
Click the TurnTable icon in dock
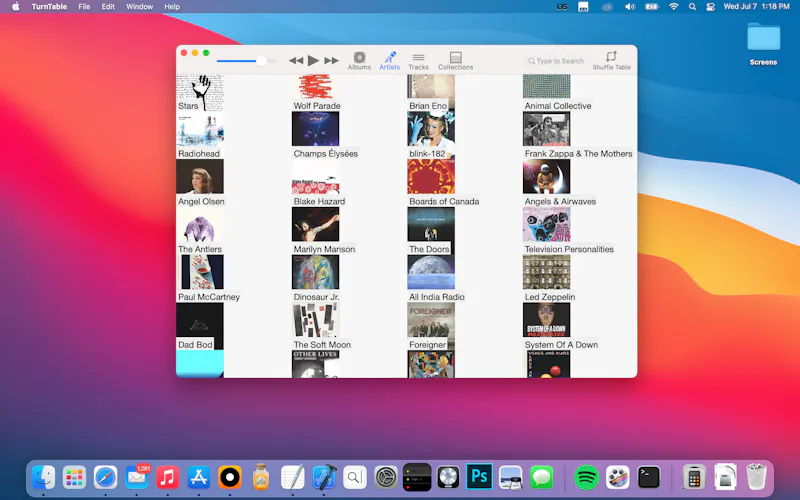point(230,478)
